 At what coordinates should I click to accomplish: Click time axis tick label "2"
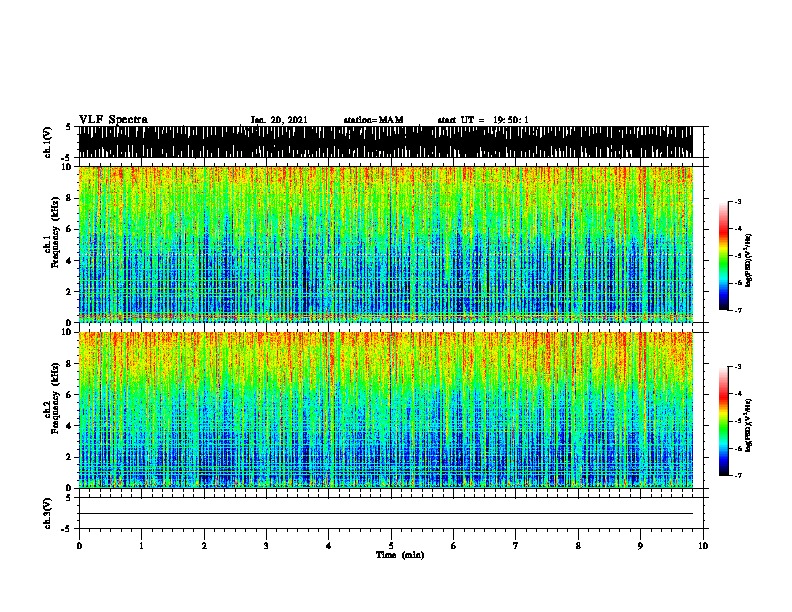pos(204,545)
